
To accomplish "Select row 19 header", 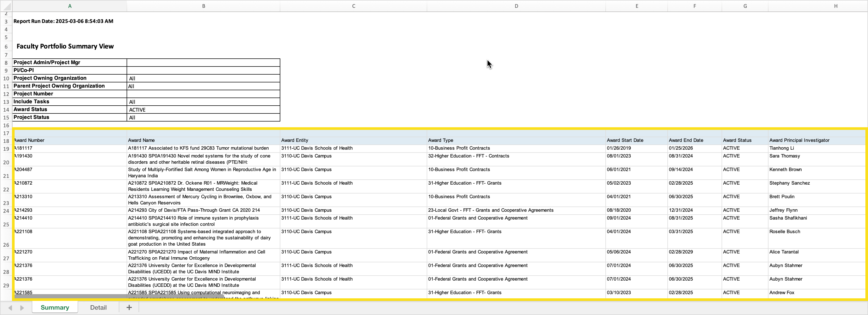I will (6, 149).
